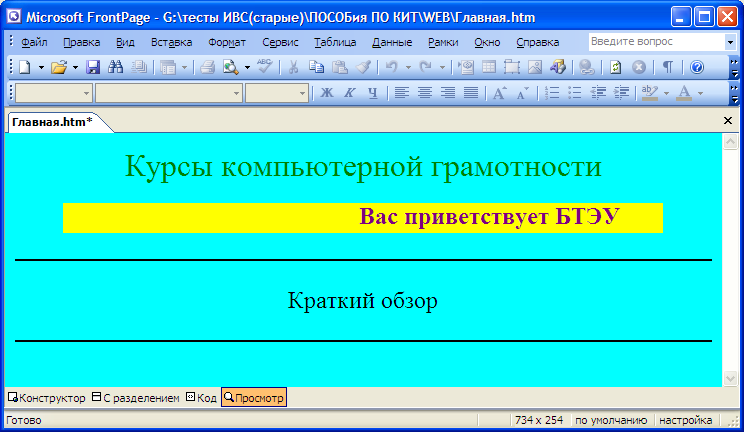The image size is (744, 432).
Task: Switch to С разделением view
Action: pyautogui.click(x=136, y=397)
